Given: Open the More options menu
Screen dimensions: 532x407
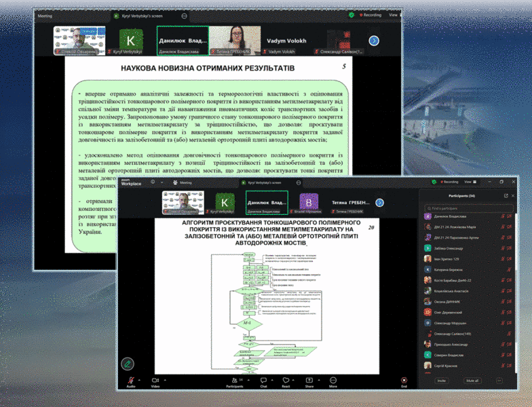Looking at the screenshot, I should (333, 381).
